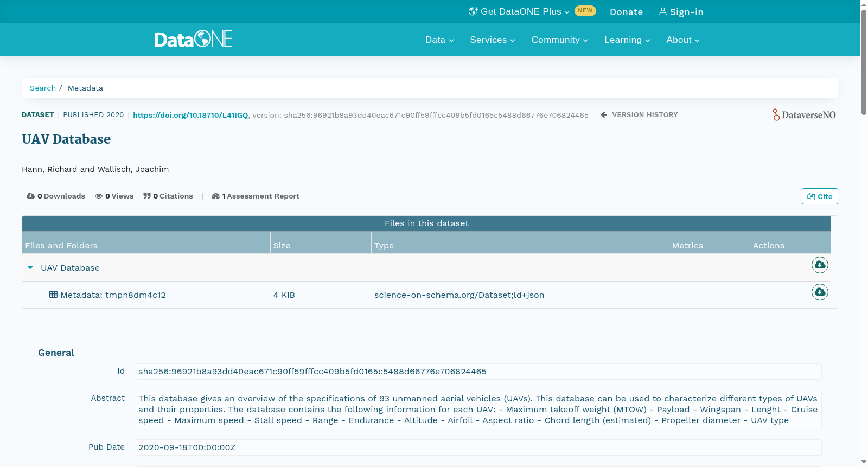Click the UAV Database page title
868x467 pixels.
tap(66, 139)
